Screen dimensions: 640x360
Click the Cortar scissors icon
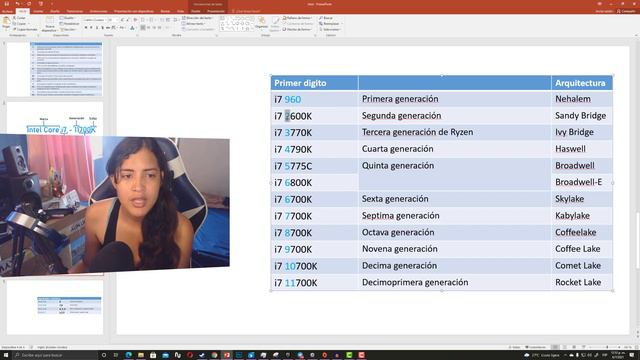coord(15,18)
